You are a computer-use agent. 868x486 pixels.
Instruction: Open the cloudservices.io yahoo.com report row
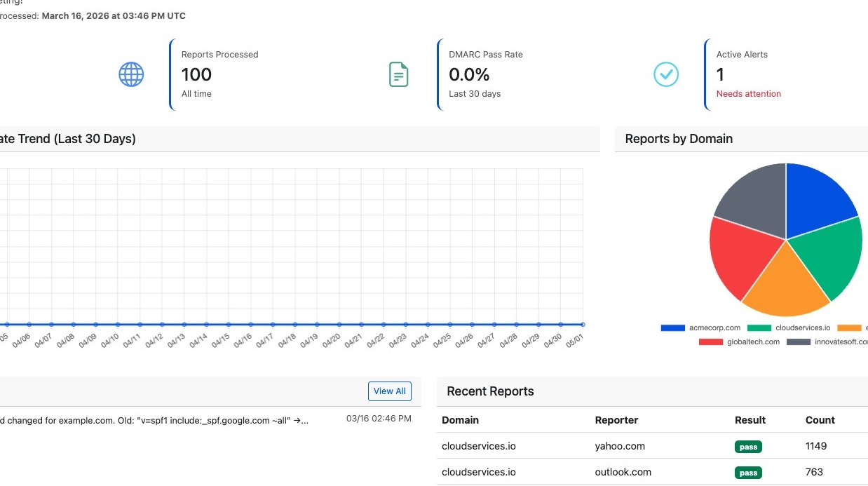tap(652, 446)
